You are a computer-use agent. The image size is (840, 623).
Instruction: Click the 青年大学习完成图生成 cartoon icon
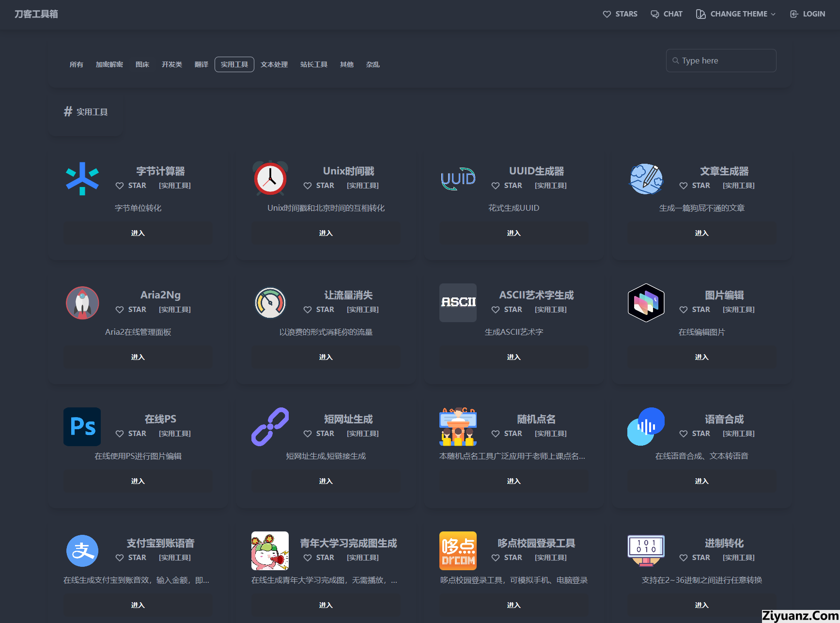(270, 551)
